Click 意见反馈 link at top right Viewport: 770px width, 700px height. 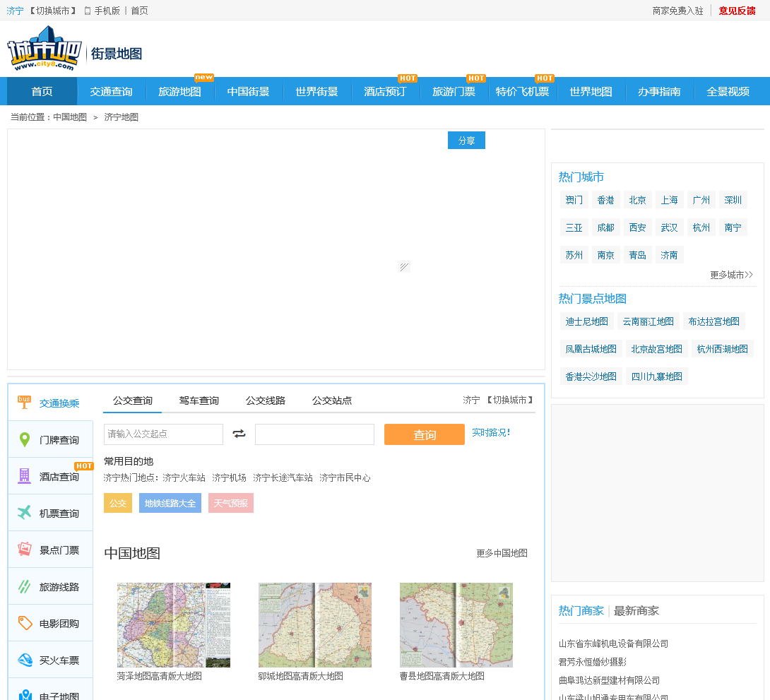737,11
